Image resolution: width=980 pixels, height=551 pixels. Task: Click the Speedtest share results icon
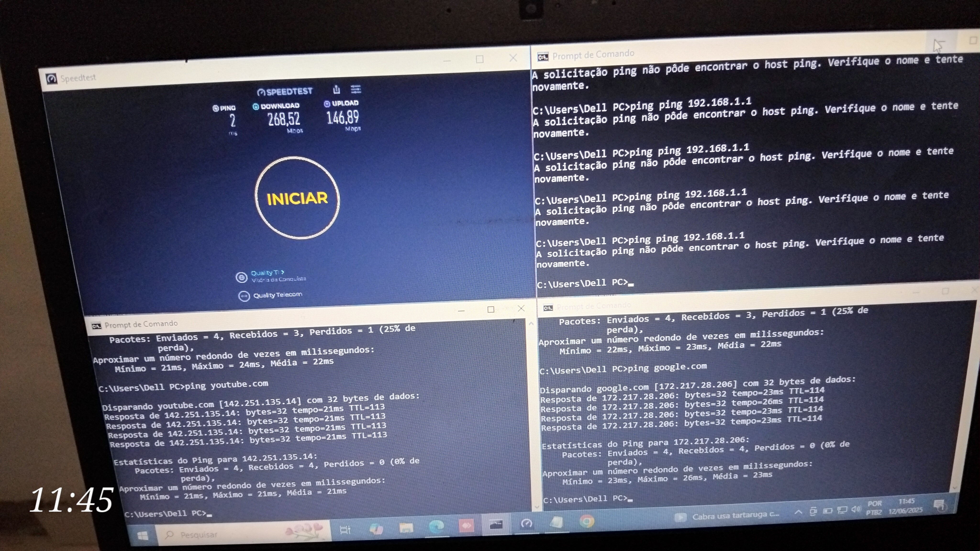point(336,90)
